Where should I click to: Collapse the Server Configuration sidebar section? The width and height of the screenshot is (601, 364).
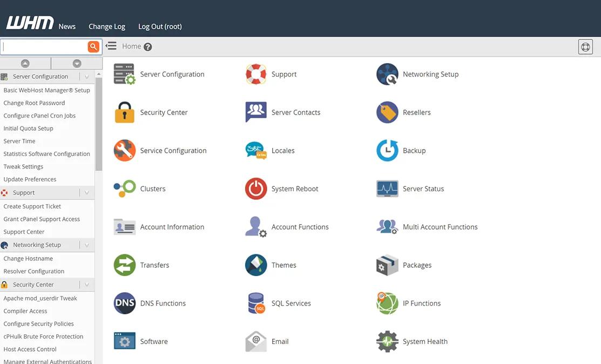pos(86,77)
